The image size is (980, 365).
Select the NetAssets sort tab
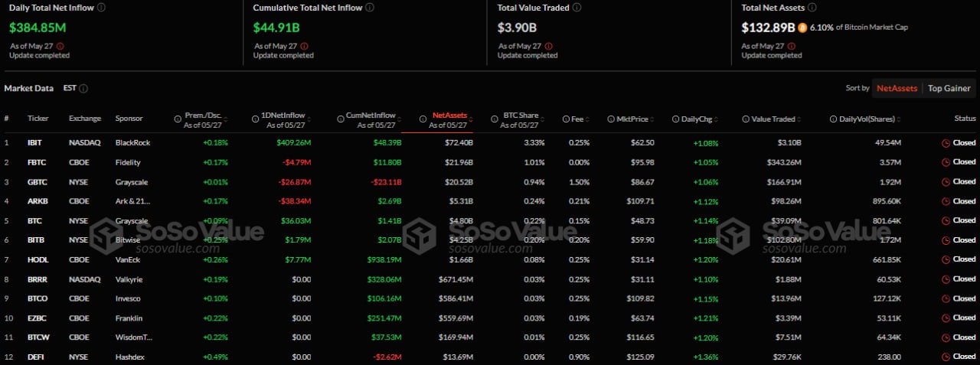click(x=897, y=88)
